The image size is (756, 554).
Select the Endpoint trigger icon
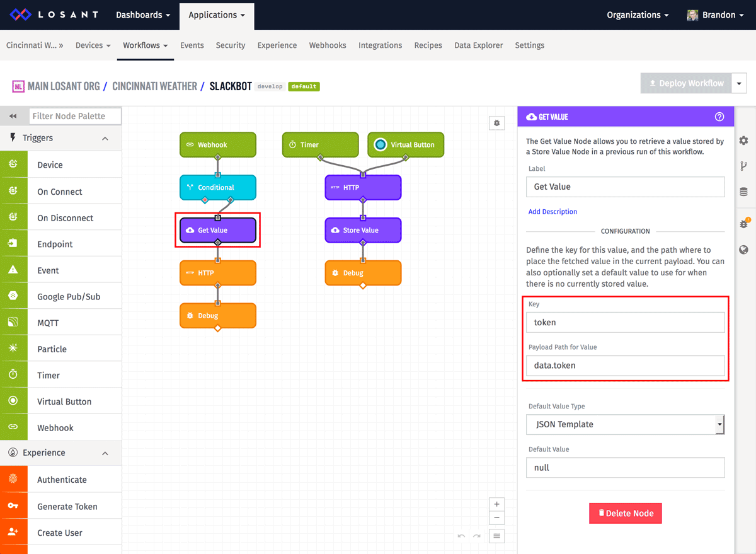point(13,243)
